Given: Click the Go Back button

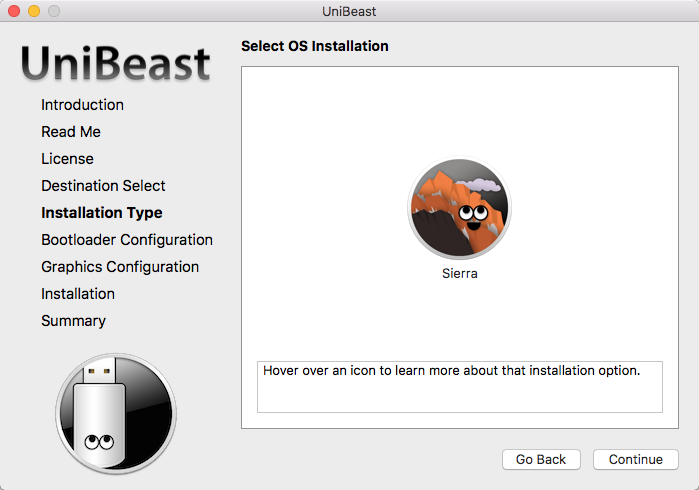Looking at the screenshot, I should 541,459.
